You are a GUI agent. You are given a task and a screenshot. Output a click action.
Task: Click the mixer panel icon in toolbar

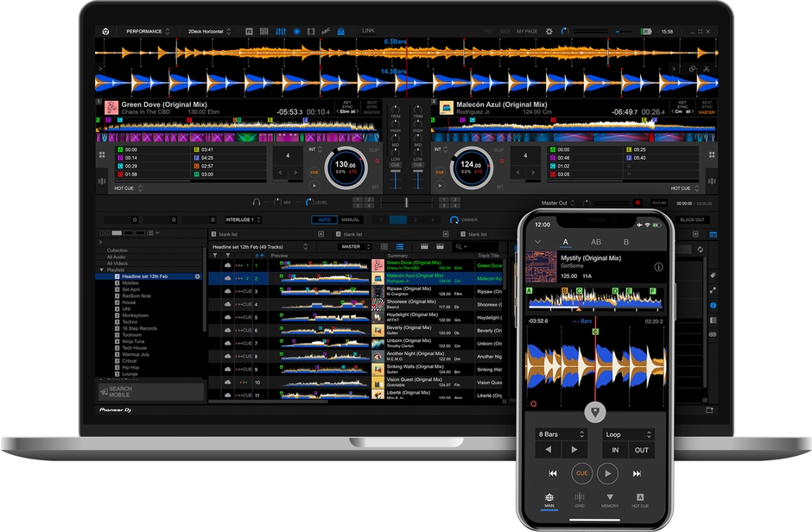pyautogui.click(x=281, y=31)
